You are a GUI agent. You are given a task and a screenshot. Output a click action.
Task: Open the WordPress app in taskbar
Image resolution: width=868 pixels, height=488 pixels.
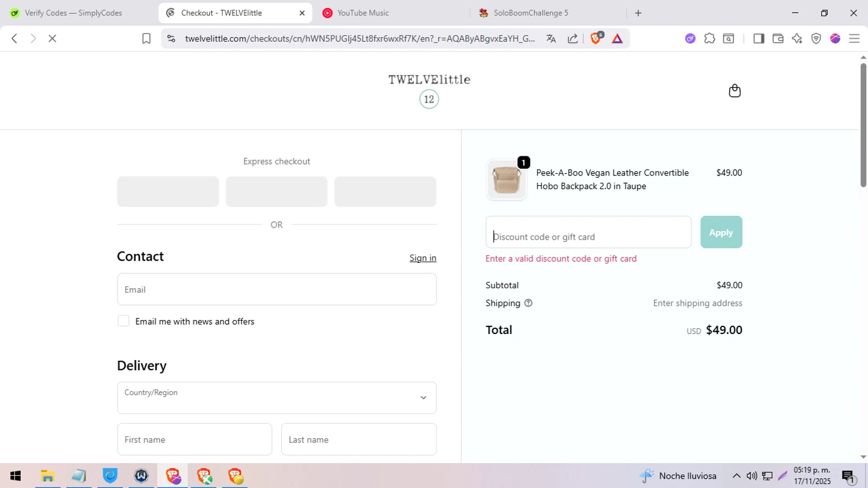(141, 476)
